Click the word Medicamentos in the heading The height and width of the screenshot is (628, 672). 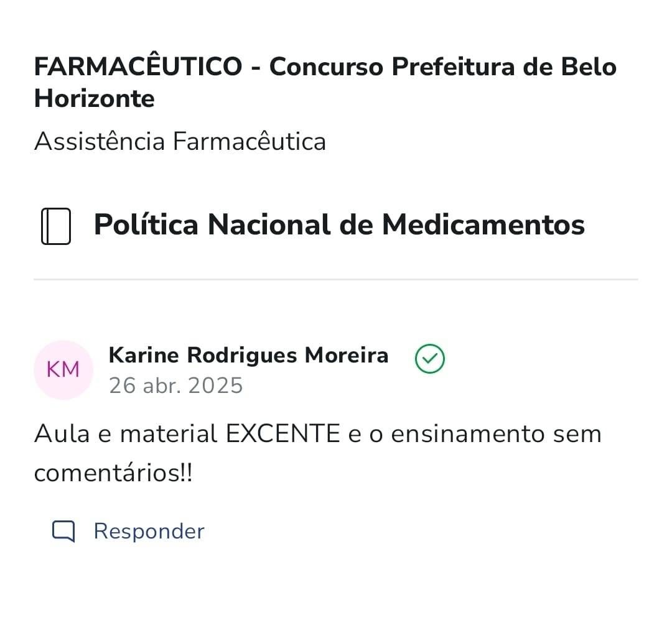[483, 224]
